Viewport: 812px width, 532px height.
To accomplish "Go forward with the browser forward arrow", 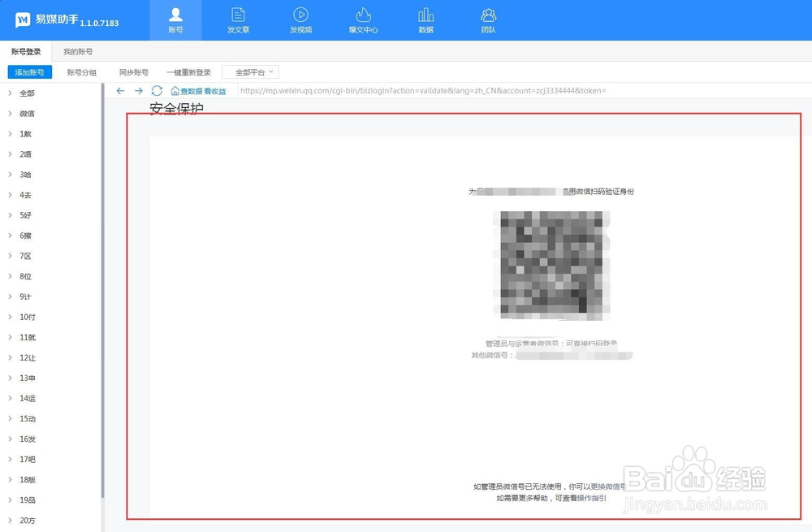I will [x=138, y=91].
